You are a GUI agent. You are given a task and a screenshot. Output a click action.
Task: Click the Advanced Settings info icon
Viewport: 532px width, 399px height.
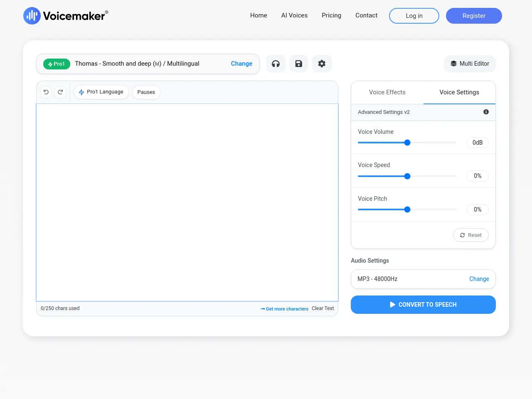(486, 112)
